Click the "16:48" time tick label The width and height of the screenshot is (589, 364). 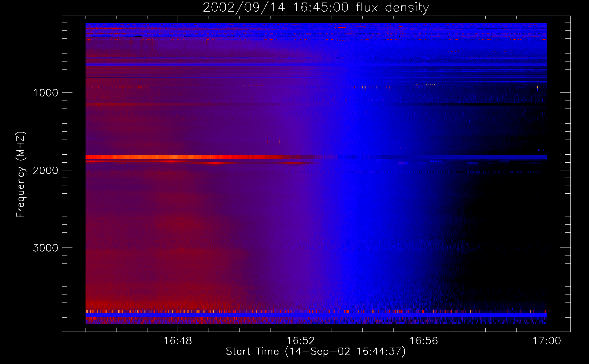click(178, 341)
